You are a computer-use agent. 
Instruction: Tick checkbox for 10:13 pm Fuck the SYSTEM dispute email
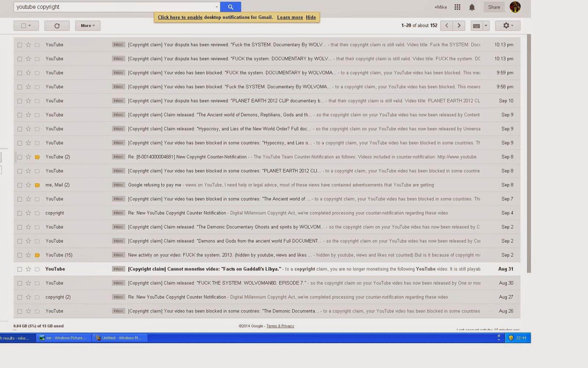20,45
